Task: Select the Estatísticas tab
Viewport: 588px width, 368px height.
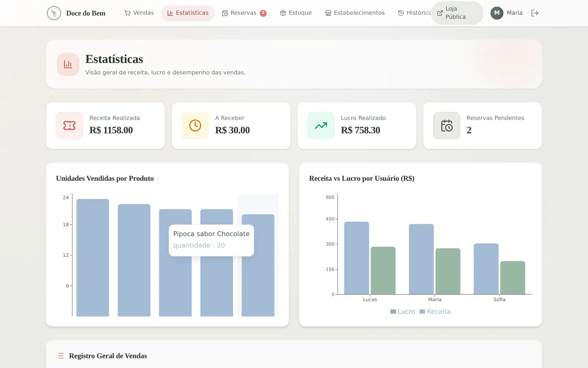Action: (x=188, y=13)
